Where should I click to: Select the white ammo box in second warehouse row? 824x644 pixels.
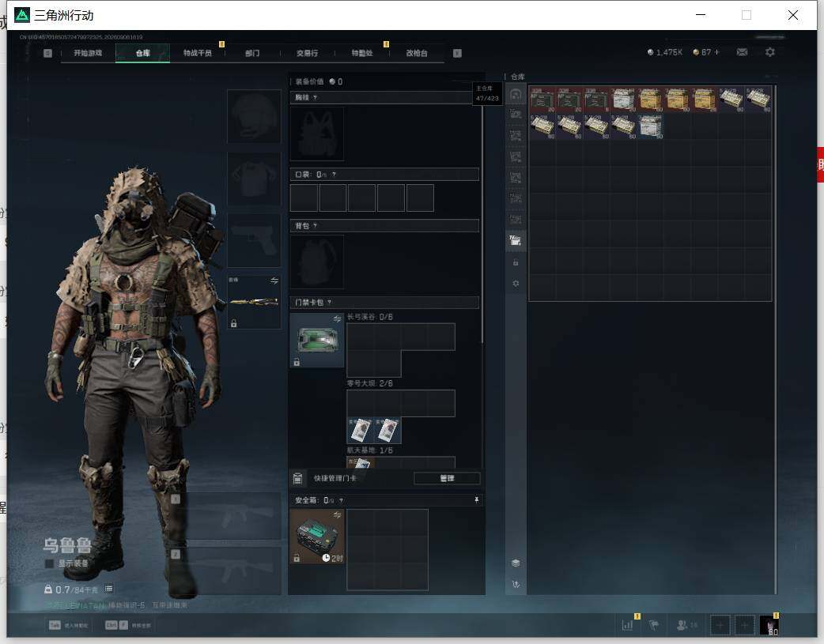click(x=651, y=126)
